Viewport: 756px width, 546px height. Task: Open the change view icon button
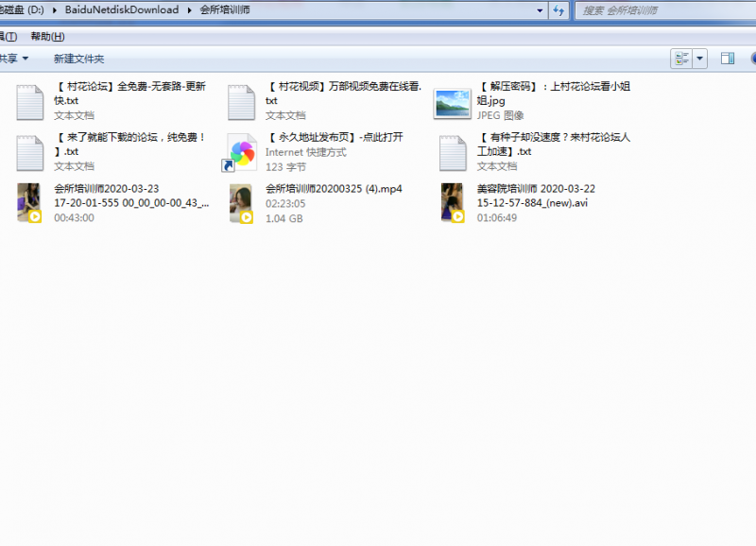681,59
